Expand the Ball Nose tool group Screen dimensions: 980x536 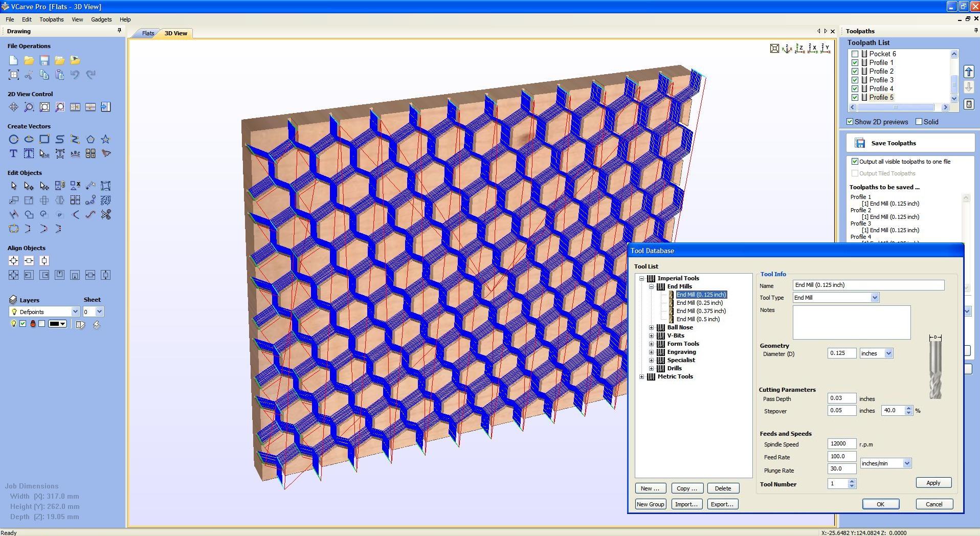point(651,327)
